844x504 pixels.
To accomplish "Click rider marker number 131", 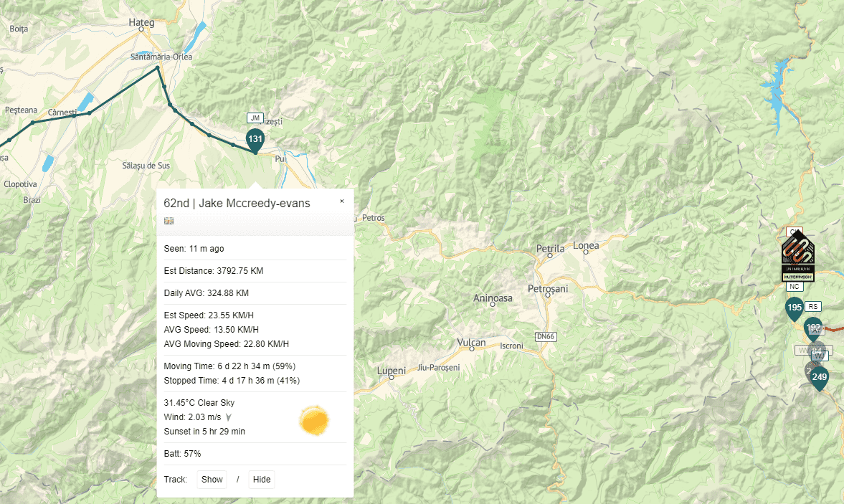I will click(255, 138).
